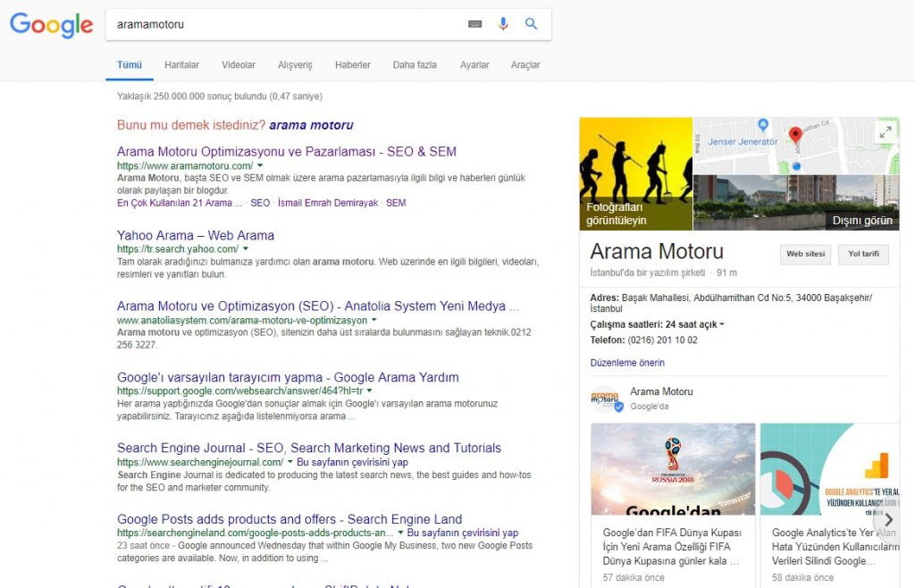The height and width of the screenshot is (588, 915).
Task: Click the red map pin marker
Action: point(794,135)
